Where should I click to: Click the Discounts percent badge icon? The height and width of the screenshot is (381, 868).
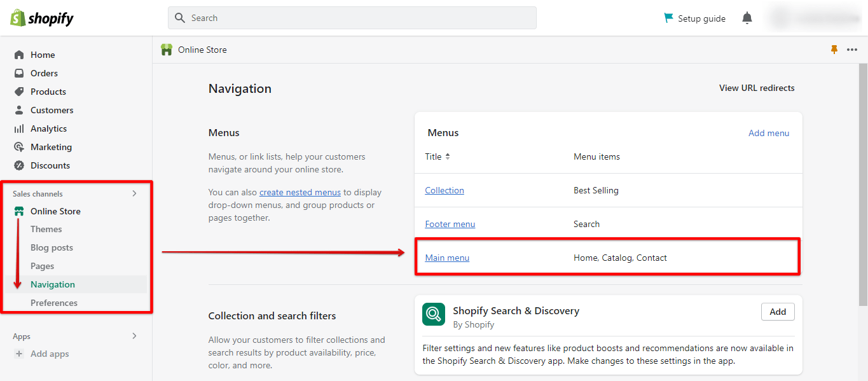pos(19,165)
